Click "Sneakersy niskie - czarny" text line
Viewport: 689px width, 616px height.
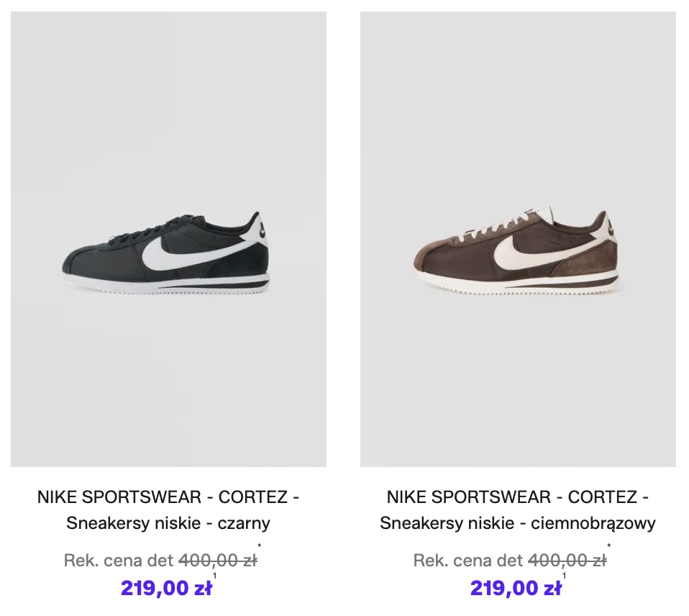[168, 523]
